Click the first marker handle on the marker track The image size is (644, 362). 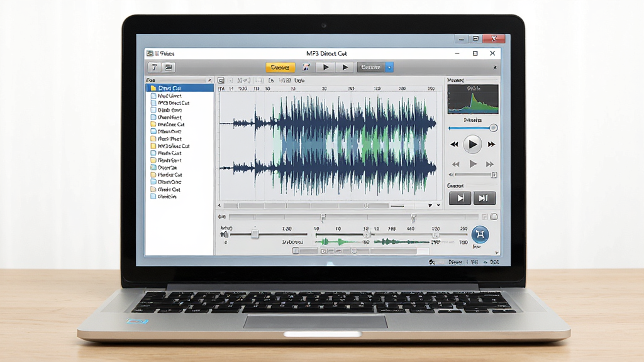click(323, 217)
